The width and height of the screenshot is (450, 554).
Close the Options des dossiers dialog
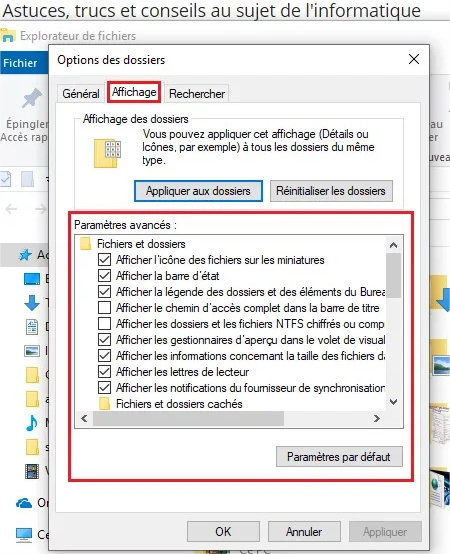(414, 59)
